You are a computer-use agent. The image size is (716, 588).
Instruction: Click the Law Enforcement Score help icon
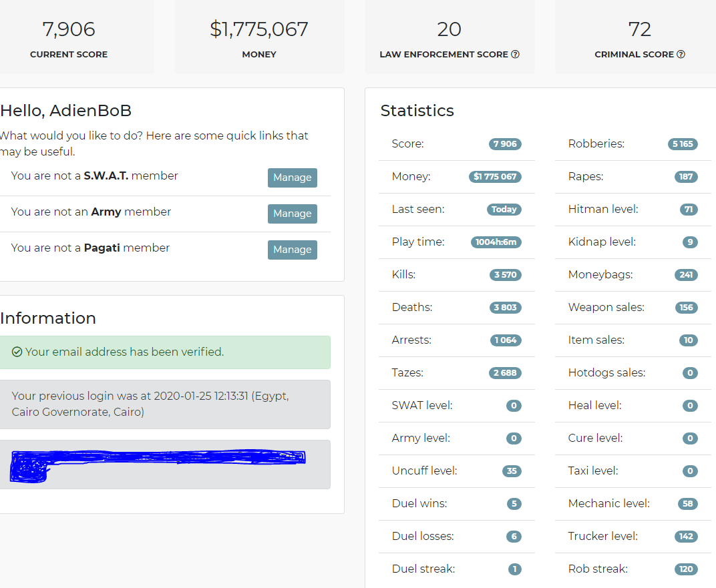click(515, 54)
